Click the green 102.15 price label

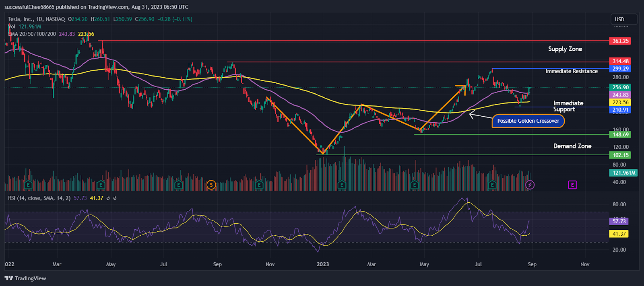620,155
